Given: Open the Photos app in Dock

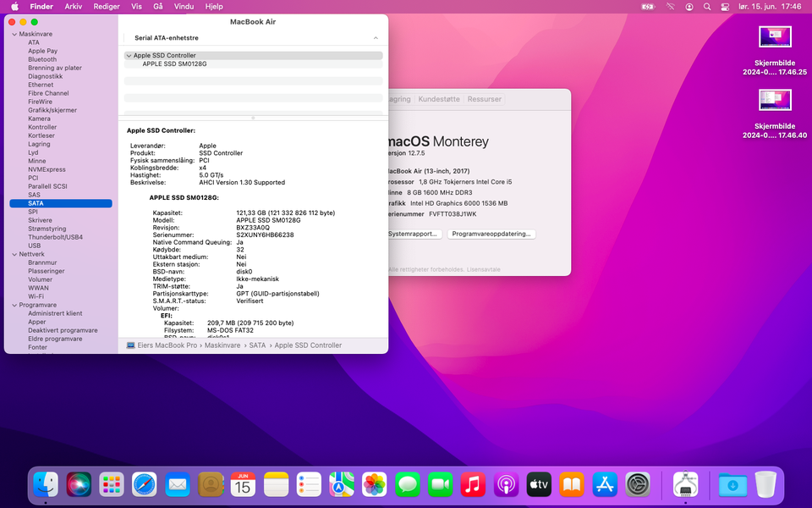Looking at the screenshot, I should [375, 484].
